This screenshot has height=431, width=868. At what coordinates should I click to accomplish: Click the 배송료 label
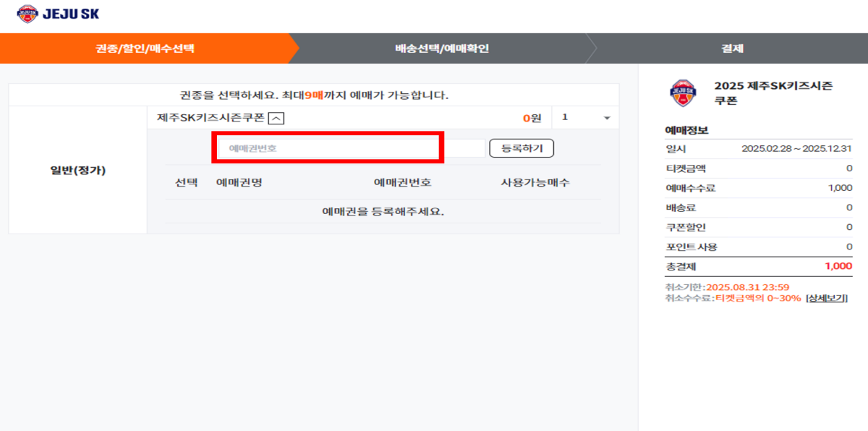[679, 208]
